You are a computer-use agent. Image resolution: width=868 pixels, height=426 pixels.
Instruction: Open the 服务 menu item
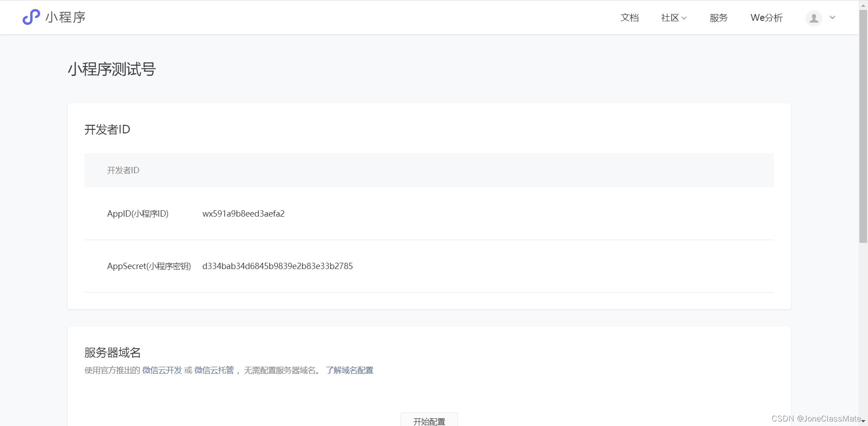pos(718,18)
